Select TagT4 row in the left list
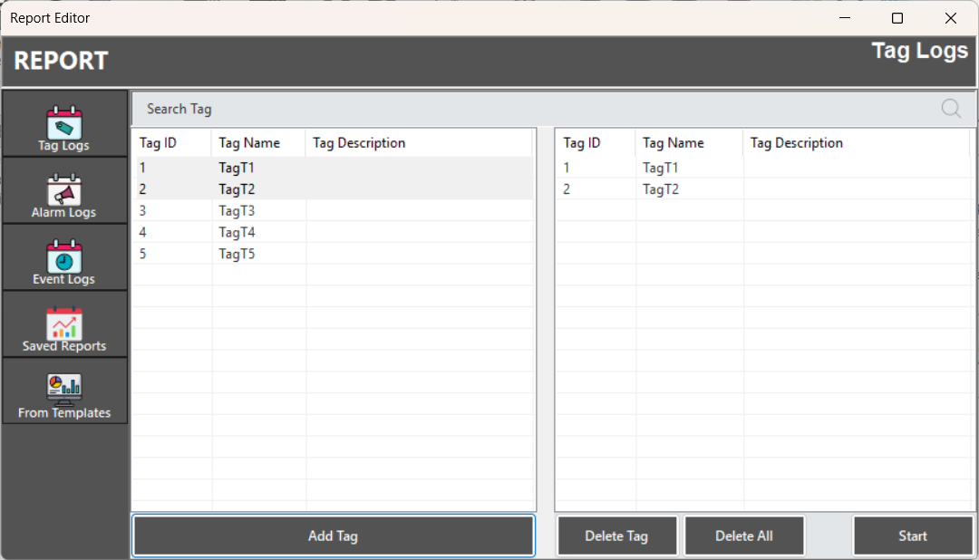 click(334, 232)
